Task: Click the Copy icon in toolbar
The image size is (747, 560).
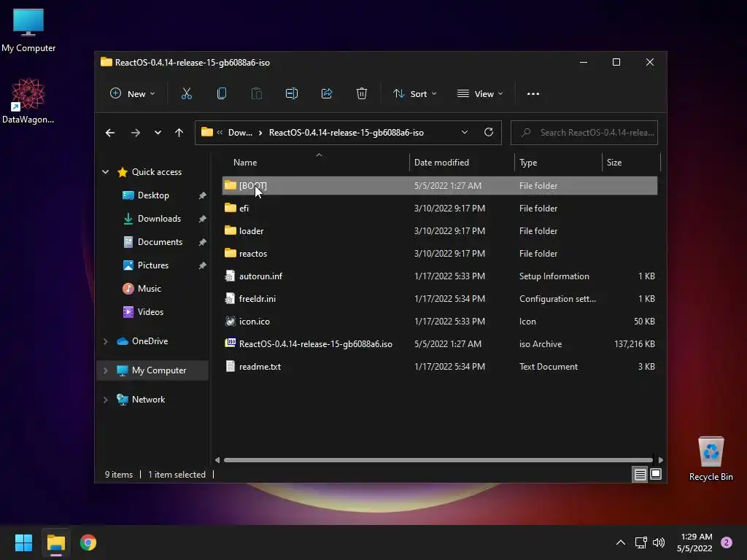Action: (x=222, y=94)
